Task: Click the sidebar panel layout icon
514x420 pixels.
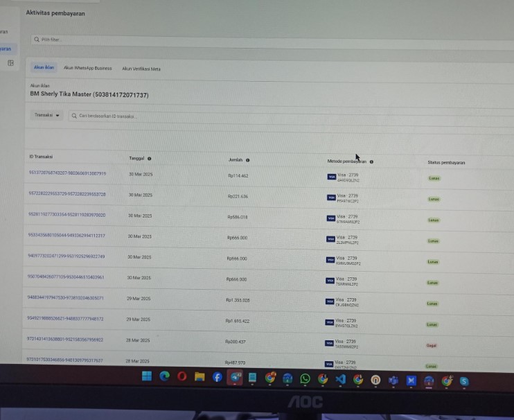Action: coord(10,63)
